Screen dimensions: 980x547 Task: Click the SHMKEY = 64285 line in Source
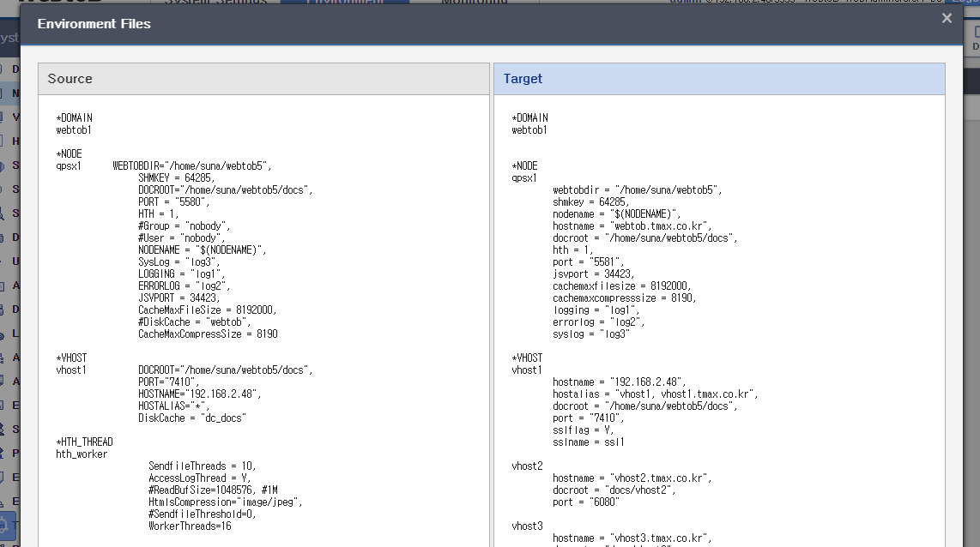coord(176,178)
